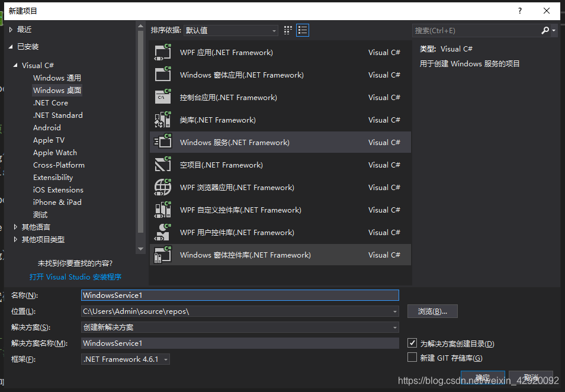Viewport: 565px width, 392px height.
Task: Click the WPF User Control Library icon
Action: click(163, 232)
